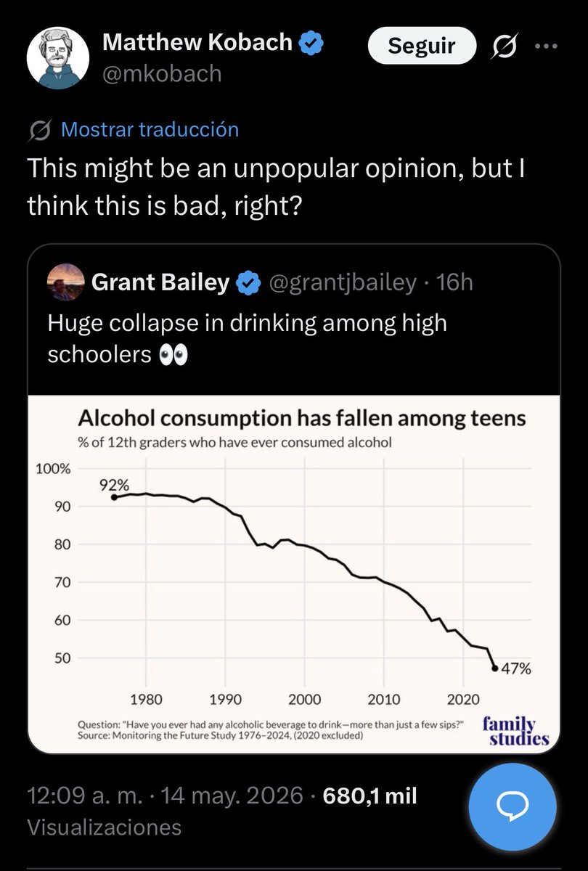
Task: Tap Grant Bailey's verified checkmark badge
Action: pyautogui.click(x=250, y=283)
